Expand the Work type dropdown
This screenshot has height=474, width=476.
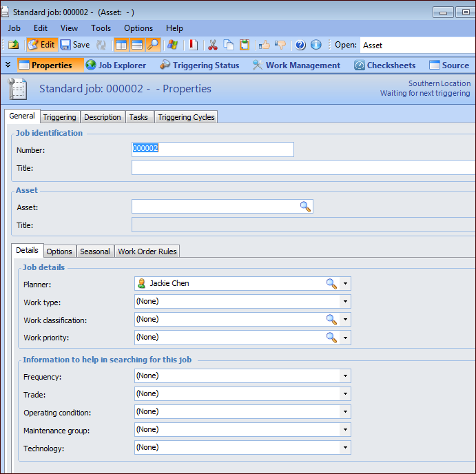[344, 302]
